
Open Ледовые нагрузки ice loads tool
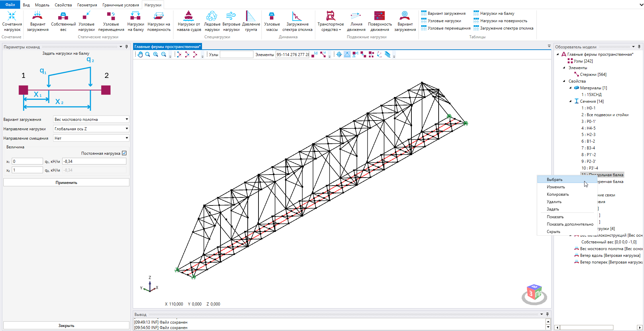(x=212, y=21)
